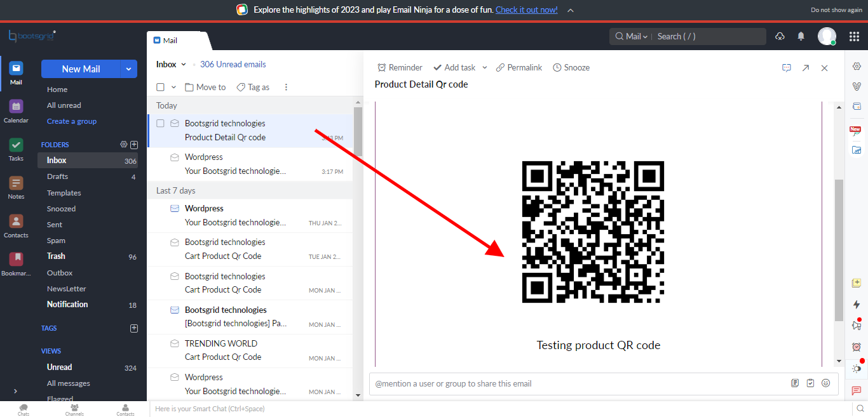Open the red chat feedback icon
Viewport: 868px width, 417px height.
pyautogui.click(x=857, y=390)
